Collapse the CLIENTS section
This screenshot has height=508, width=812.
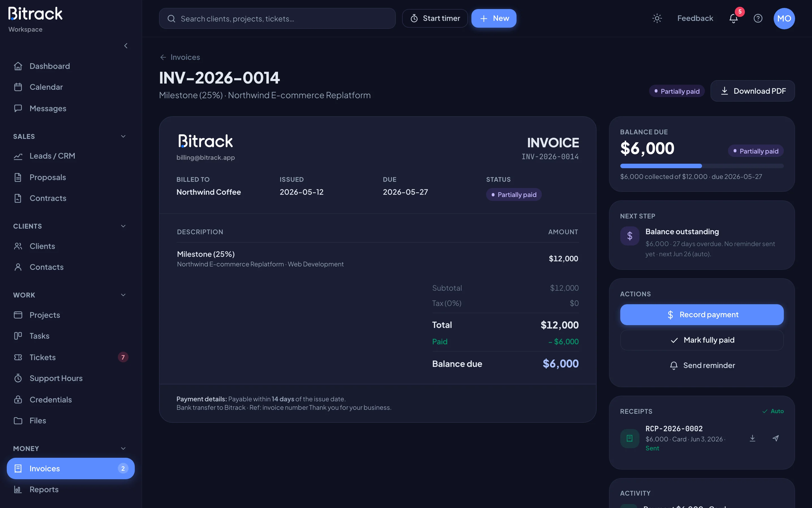tap(123, 226)
